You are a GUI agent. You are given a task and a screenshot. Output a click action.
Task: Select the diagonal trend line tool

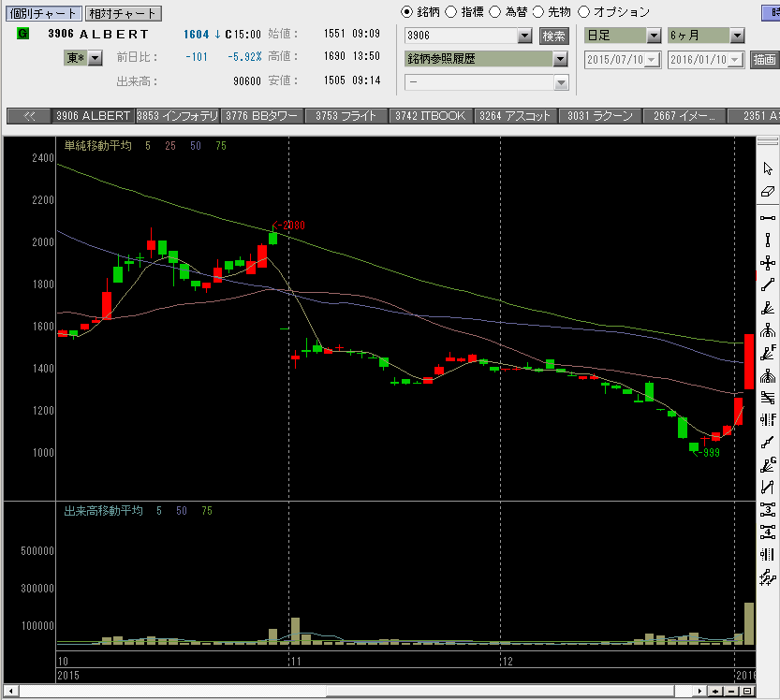coord(768,284)
